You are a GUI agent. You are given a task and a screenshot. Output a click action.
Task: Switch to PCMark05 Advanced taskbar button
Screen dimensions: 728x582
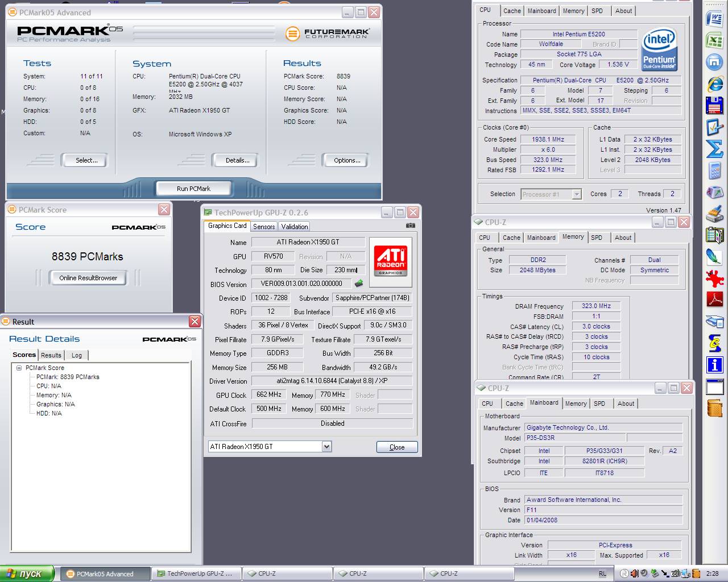point(105,574)
